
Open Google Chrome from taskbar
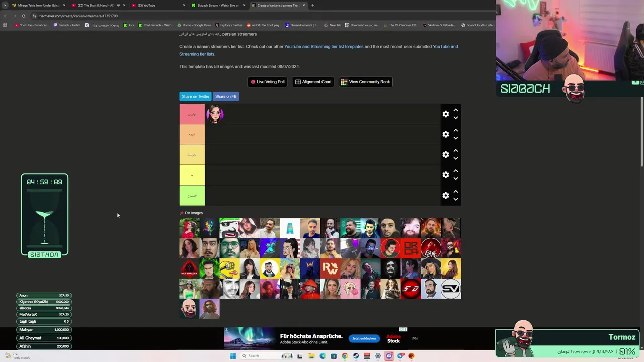[345, 356]
